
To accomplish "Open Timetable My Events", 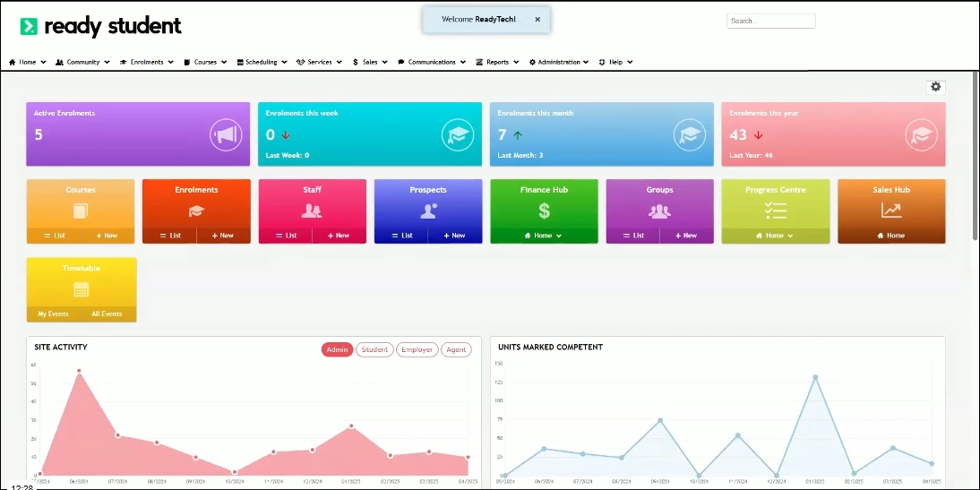I will [53, 314].
